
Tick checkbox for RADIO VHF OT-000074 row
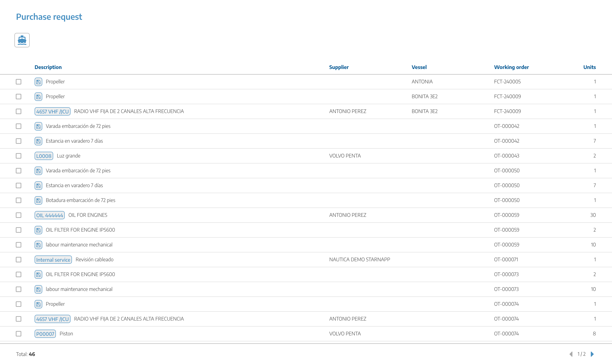point(19,319)
